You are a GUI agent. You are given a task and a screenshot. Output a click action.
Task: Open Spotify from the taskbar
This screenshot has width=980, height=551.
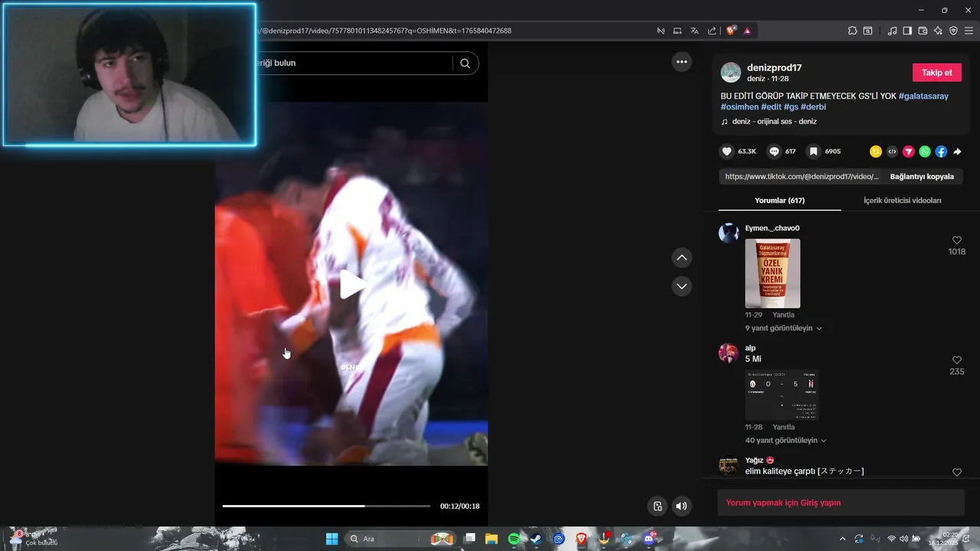click(514, 539)
